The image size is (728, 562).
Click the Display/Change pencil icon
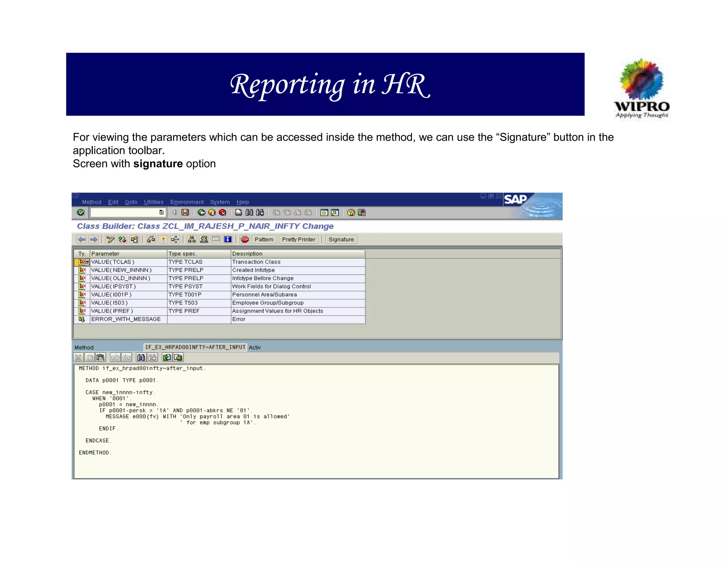pos(110,239)
